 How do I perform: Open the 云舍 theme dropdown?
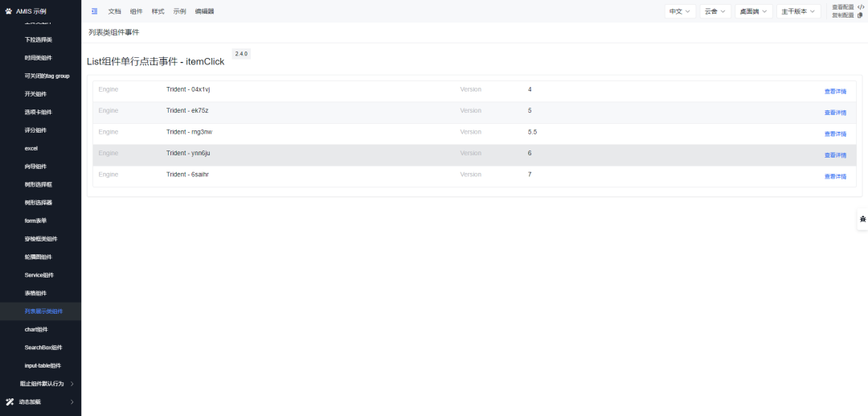pos(715,11)
